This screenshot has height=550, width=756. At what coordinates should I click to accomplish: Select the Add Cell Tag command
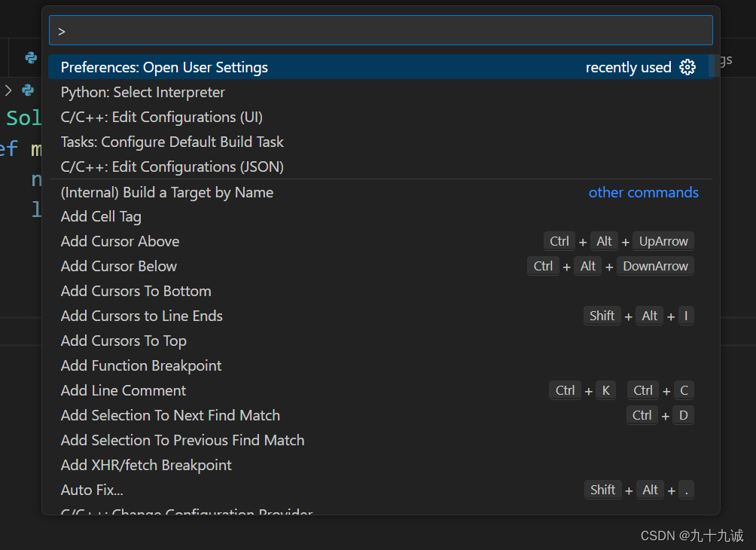[x=380, y=217]
